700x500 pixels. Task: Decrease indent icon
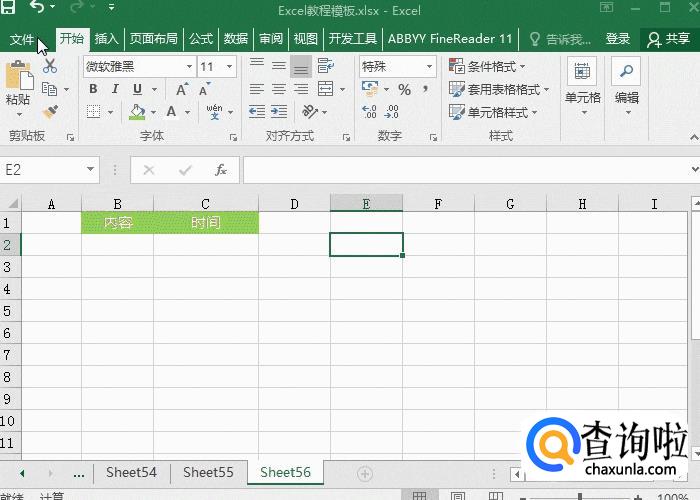coord(257,112)
